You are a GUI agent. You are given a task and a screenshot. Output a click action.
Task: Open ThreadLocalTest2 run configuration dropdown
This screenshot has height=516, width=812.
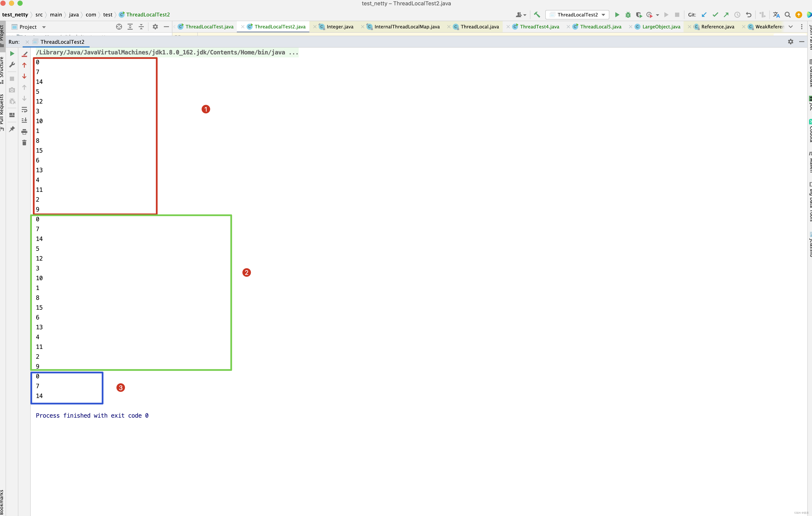point(577,15)
